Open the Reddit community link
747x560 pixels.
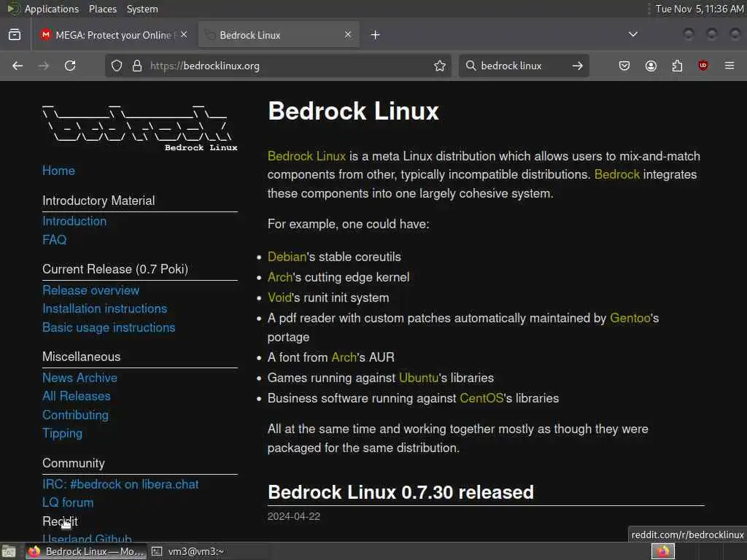tap(60, 521)
